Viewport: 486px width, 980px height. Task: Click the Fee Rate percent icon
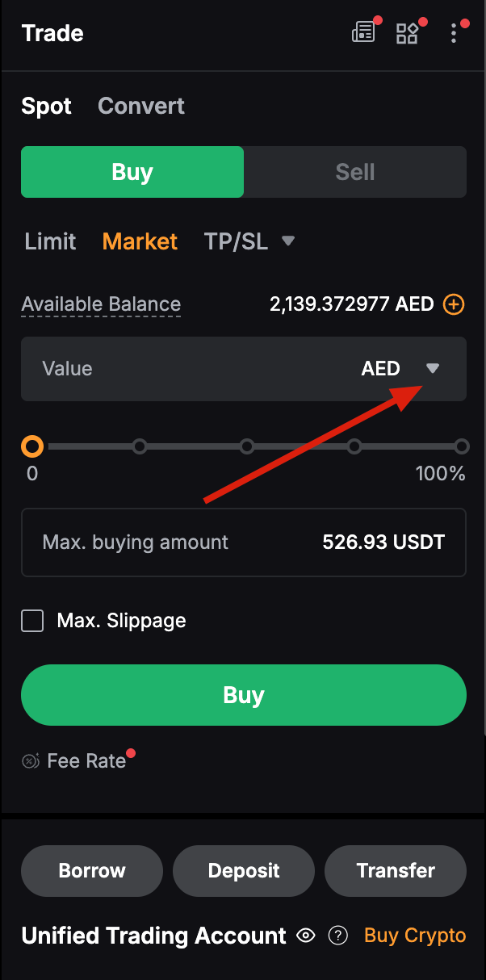pos(30,760)
